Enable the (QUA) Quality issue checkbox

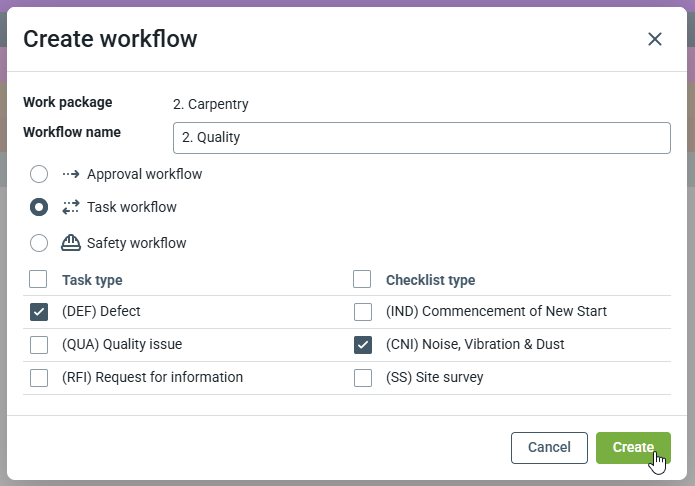[x=39, y=345]
